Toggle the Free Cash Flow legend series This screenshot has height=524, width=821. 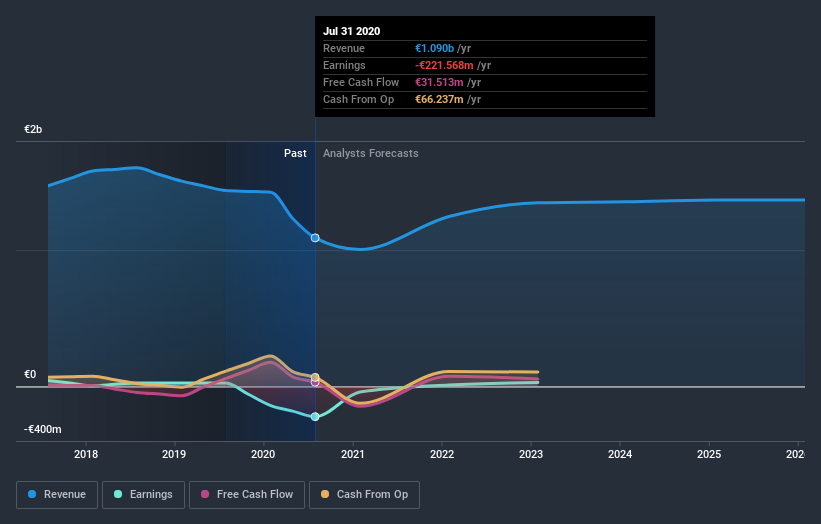(247, 495)
